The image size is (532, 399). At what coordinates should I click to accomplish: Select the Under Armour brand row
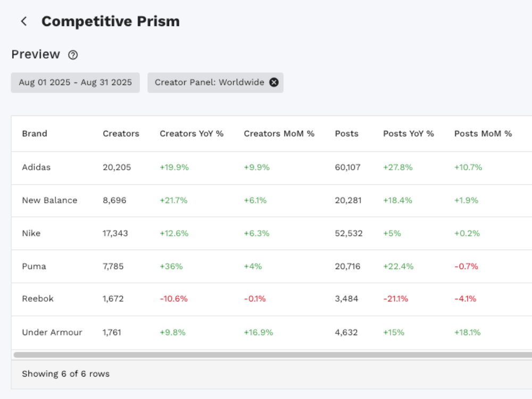click(x=52, y=332)
